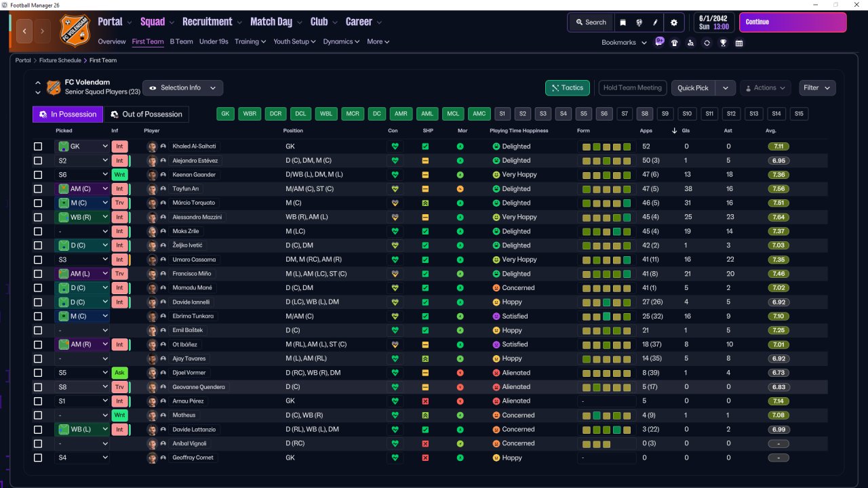
Task: Select the AMC position slot chip
Action: pyautogui.click(x=479, y=114)
